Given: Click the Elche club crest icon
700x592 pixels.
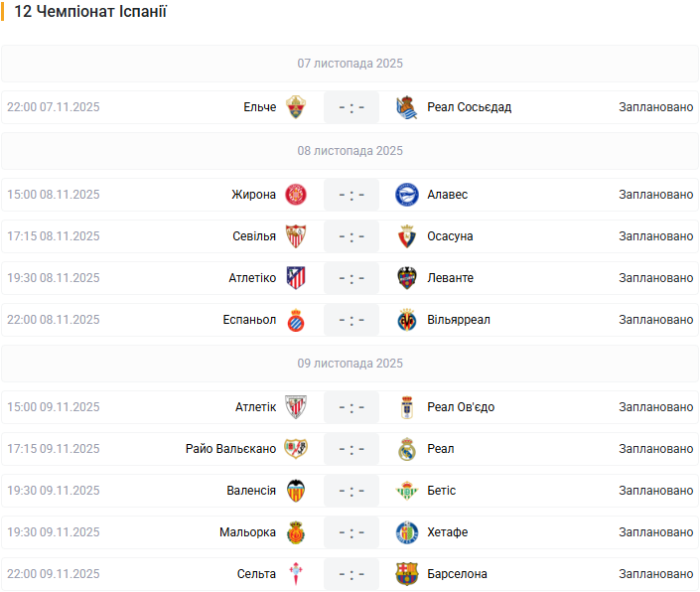Looking at the screenshot, I should 296,107.
